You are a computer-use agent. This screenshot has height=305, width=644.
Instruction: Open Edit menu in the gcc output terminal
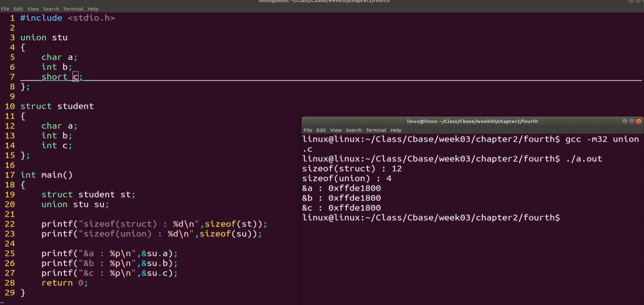(321, 130)
